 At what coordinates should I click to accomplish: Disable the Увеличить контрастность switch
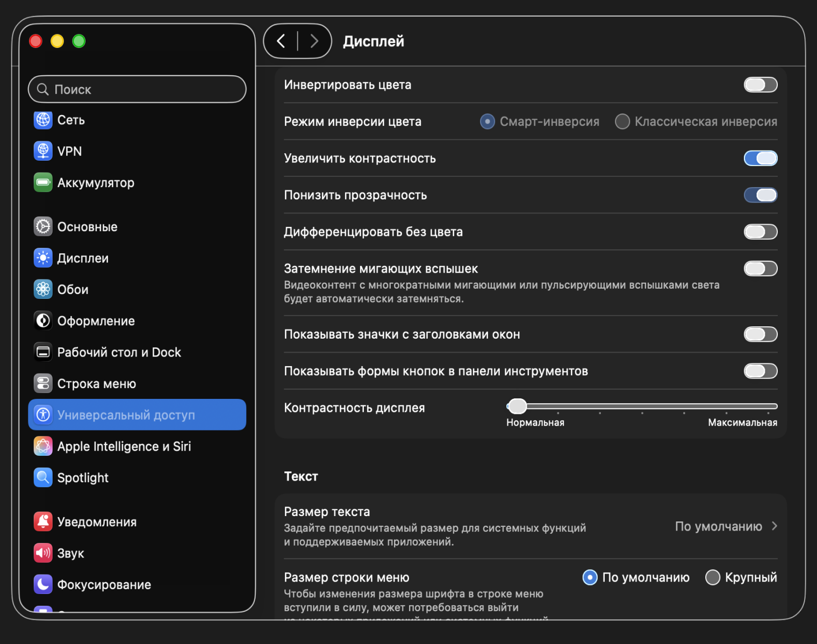[761, 158]
